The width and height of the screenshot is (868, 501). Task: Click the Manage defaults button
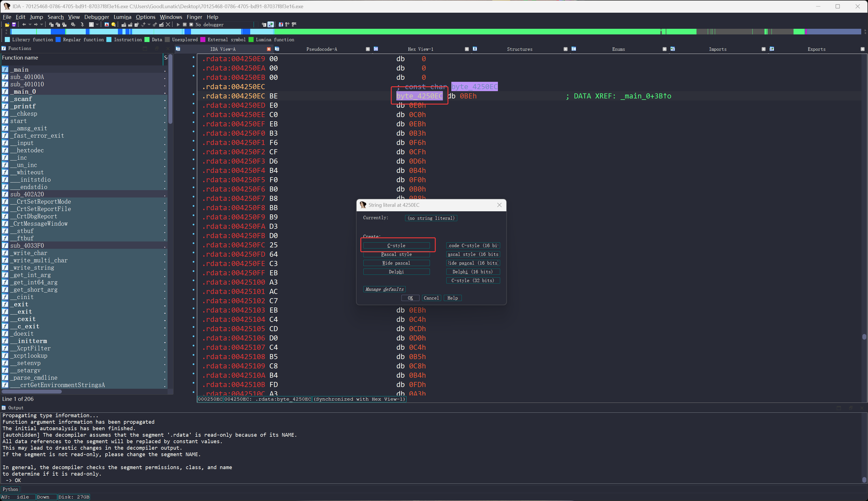coord(384,289)
